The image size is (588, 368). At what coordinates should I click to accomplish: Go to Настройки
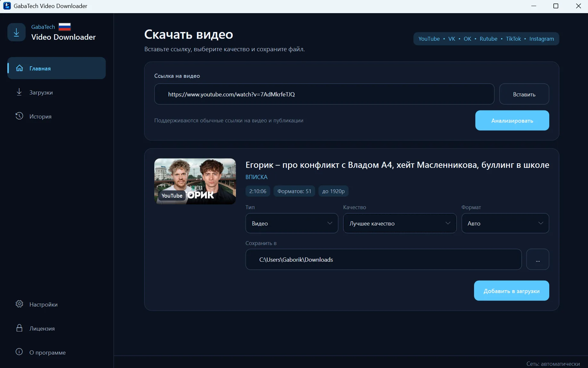57,304
